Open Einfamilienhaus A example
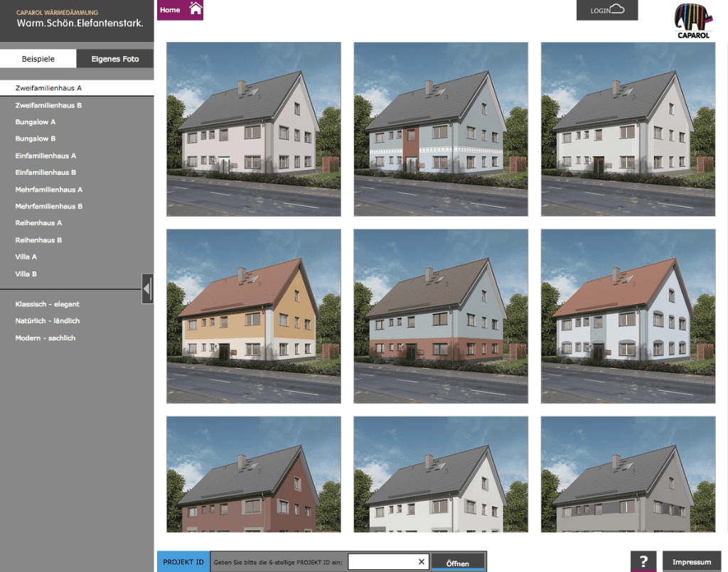728x572 pixels. 45,156
